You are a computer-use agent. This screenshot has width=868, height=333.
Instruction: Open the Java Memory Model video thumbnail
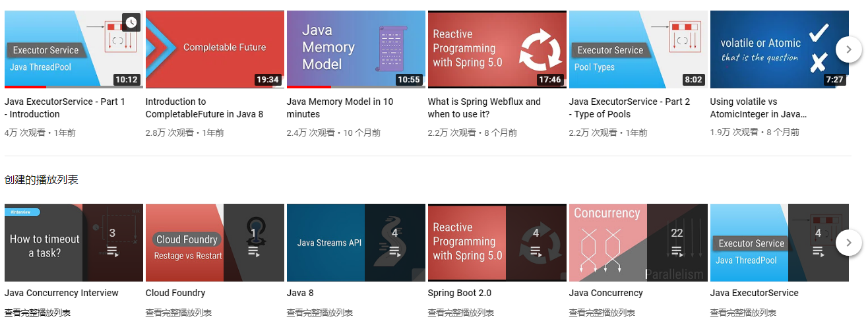pyautogui.click(x=356, y=49)
